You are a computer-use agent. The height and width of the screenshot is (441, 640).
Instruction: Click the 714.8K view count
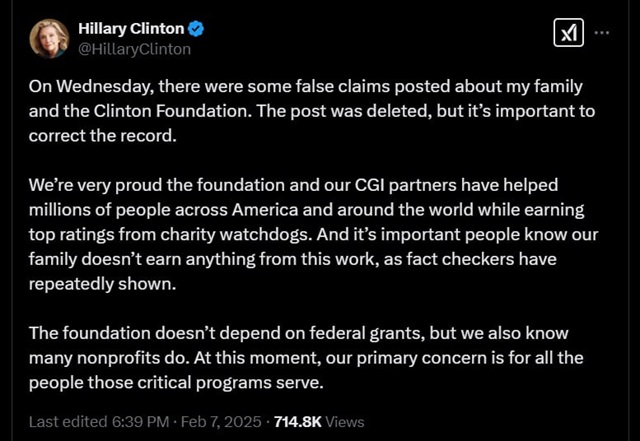[298, 421]
